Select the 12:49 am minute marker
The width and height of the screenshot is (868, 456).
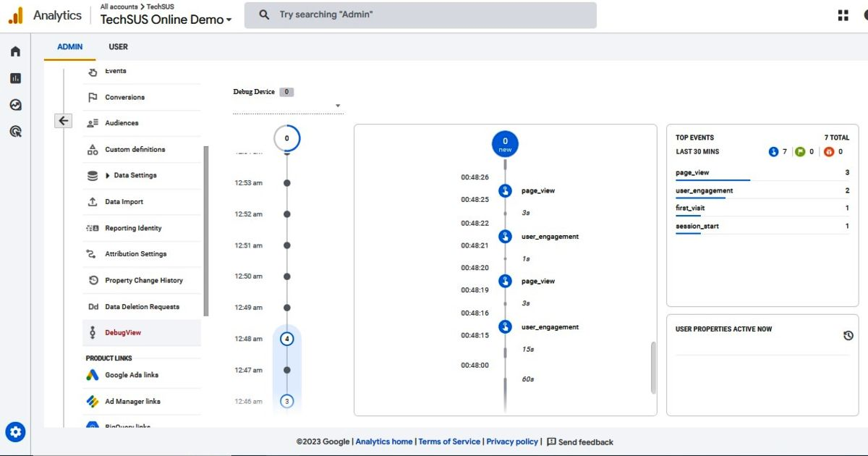click(287, 308)
